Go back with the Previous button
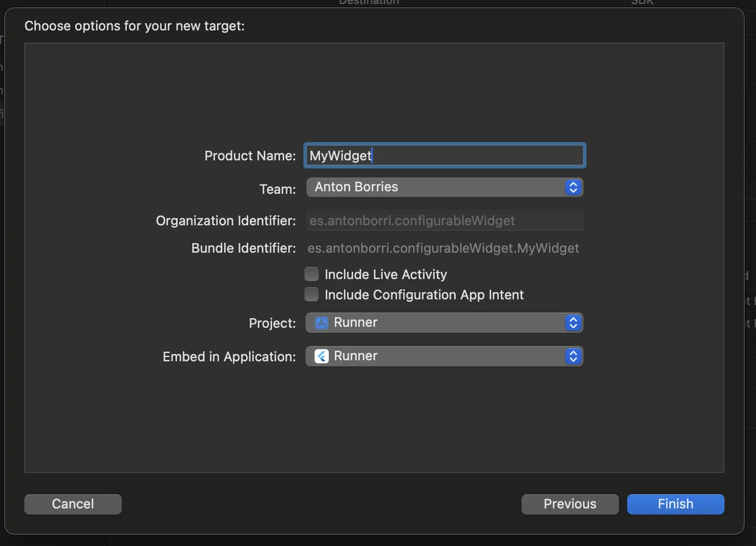 [570, 504]
